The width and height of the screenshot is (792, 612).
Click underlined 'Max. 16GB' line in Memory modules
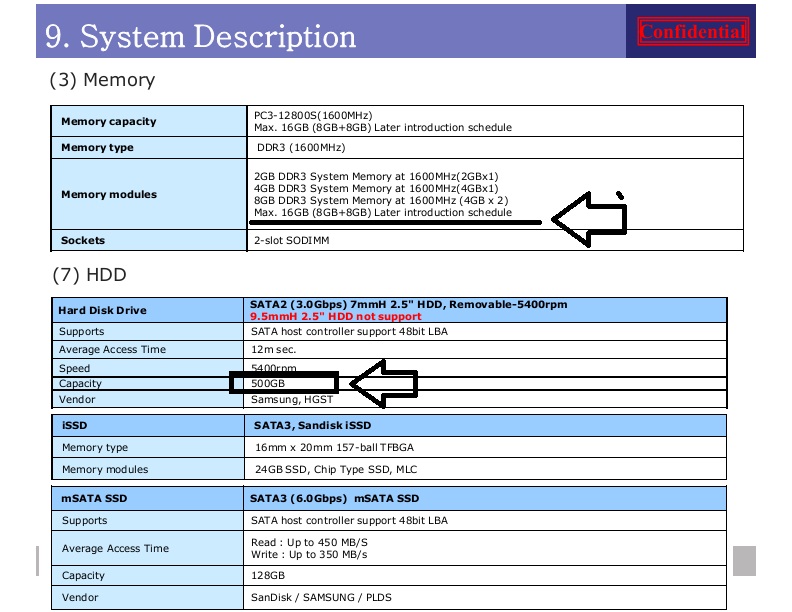(x=383, y=213)
